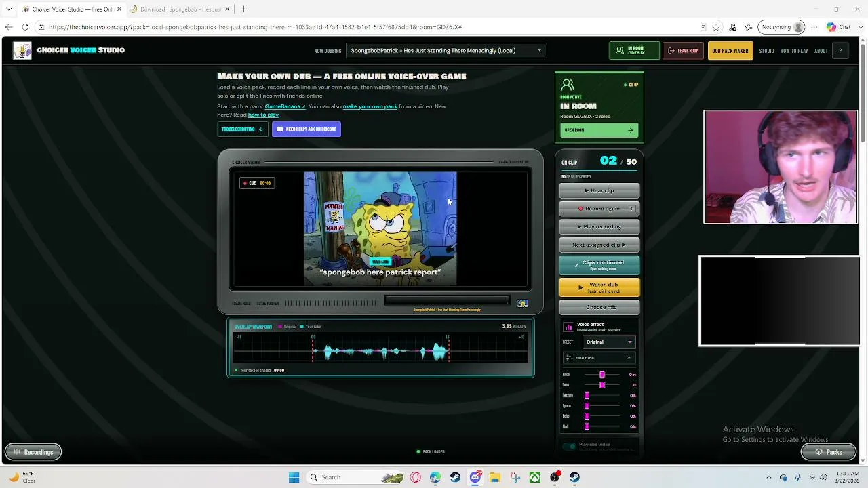Switch to the Download Spongebob browser tab

click(180, 9)
